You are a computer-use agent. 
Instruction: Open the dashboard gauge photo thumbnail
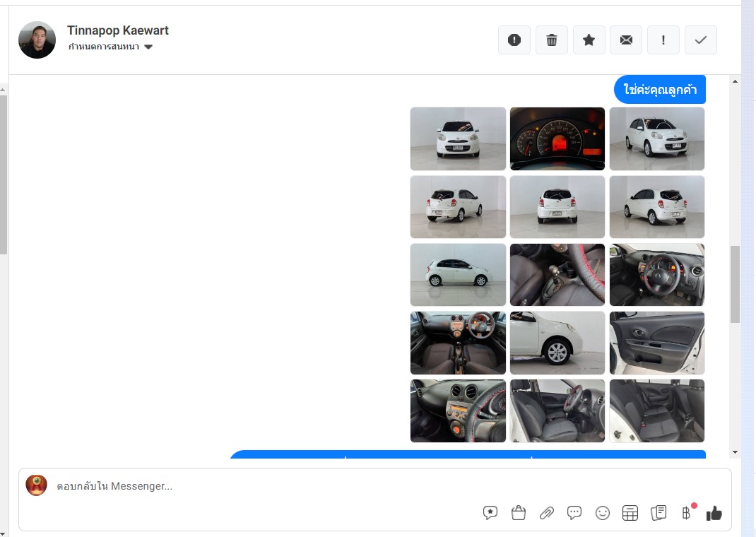coord(557,138)
